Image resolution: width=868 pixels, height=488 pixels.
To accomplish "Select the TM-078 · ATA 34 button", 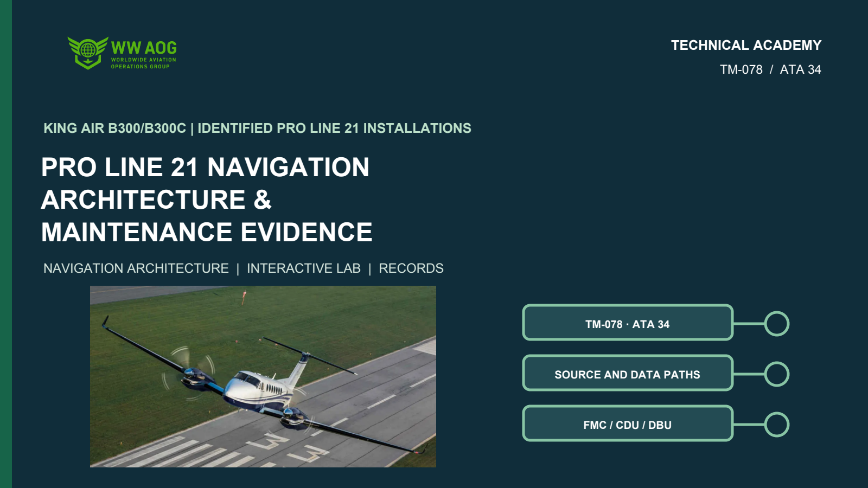I will pyautogui.click(x=628, y=323).
